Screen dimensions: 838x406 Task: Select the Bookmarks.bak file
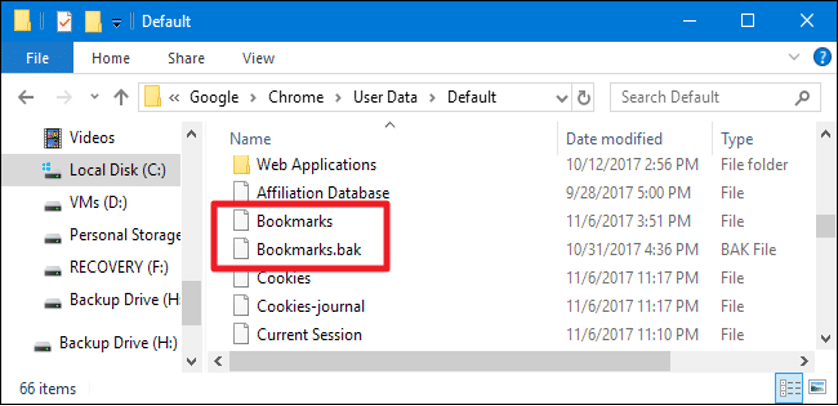[307, 249]
